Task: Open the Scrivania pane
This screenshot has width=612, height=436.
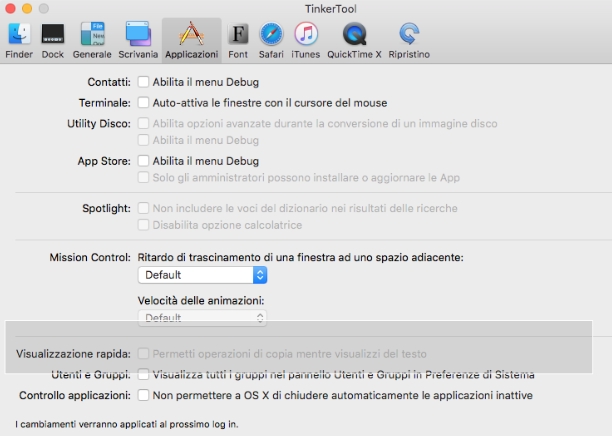Action: click(138, 41)
